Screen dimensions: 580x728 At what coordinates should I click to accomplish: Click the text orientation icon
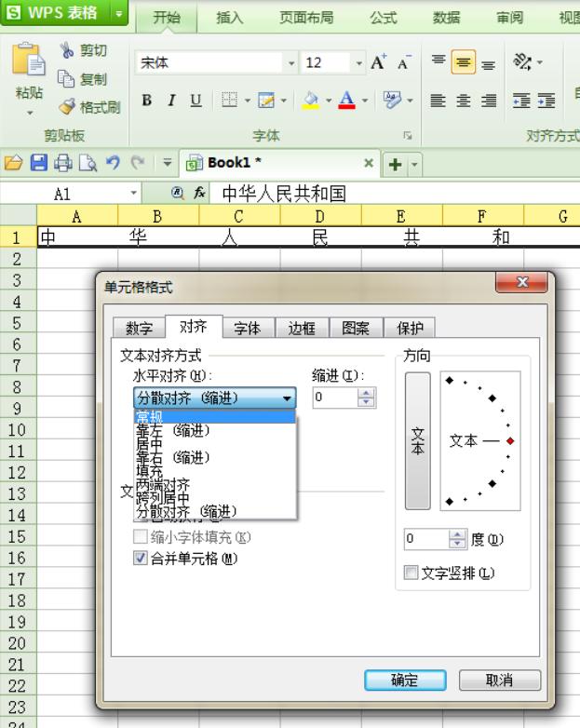click(x=522, y=61)
